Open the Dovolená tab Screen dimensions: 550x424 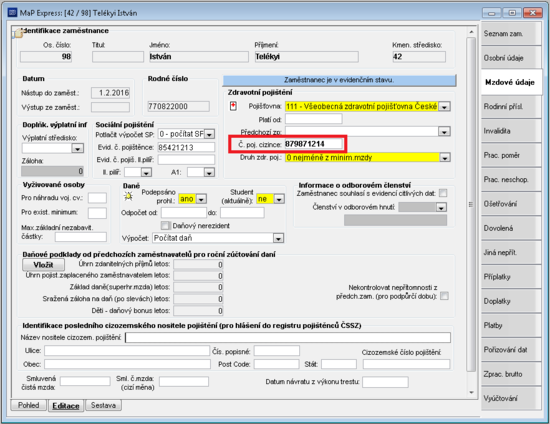point(510,228)
